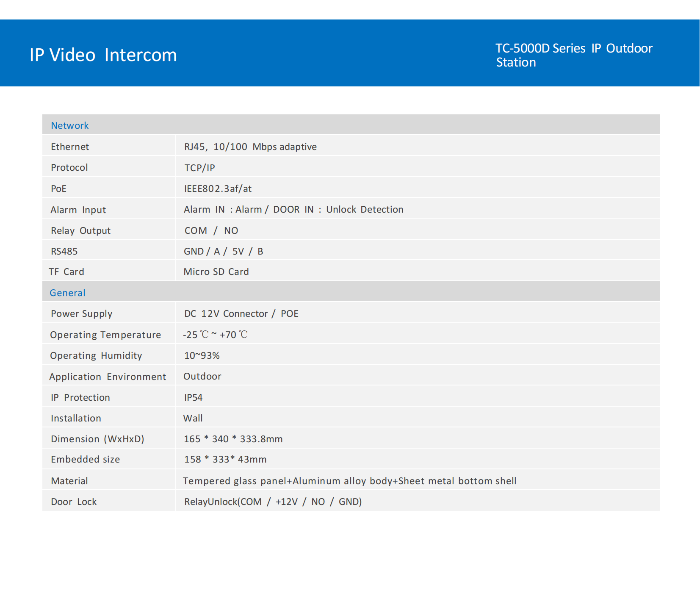
Task: Click the Power Supply row label
Action: pos(82,313)
